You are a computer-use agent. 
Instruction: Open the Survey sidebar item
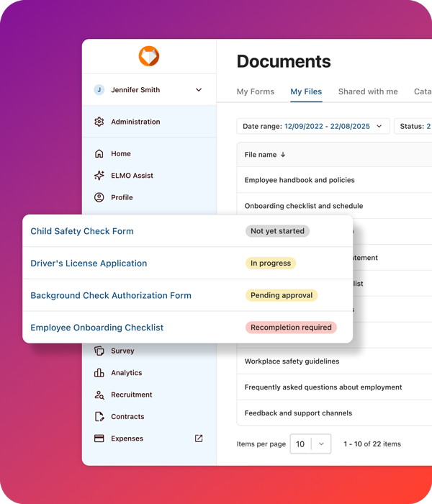pyautogui.click(x=122, y=351)
